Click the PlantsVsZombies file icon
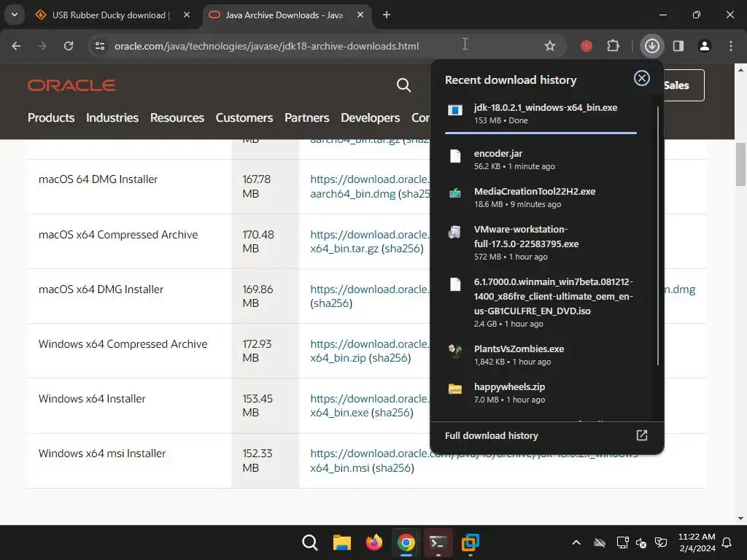This screenshot has width=747, height=560. (455, 351)
